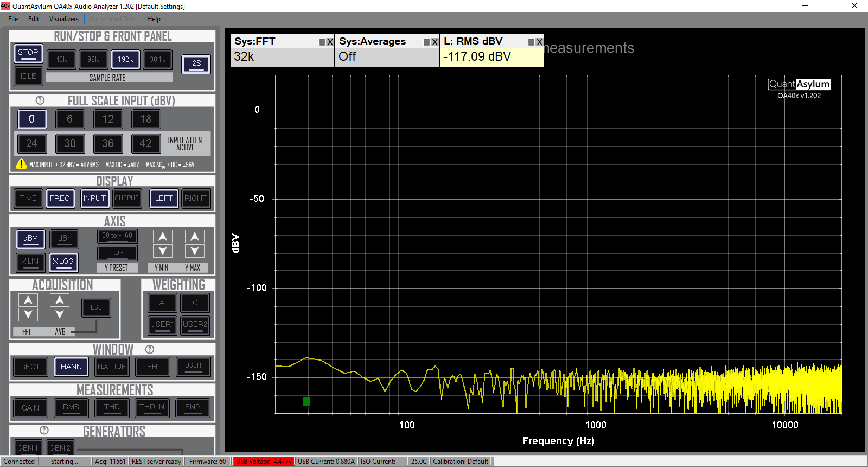The height and width of the screenshot is (467, 868).
Task: Set full scale input to 18 dBV
Action: tap(146, 119)
